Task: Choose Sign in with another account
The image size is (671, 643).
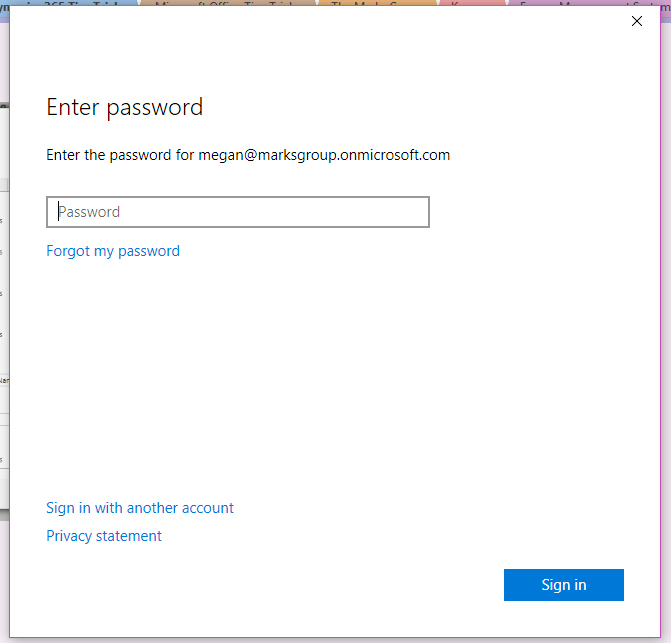Action: click(140, 508)
